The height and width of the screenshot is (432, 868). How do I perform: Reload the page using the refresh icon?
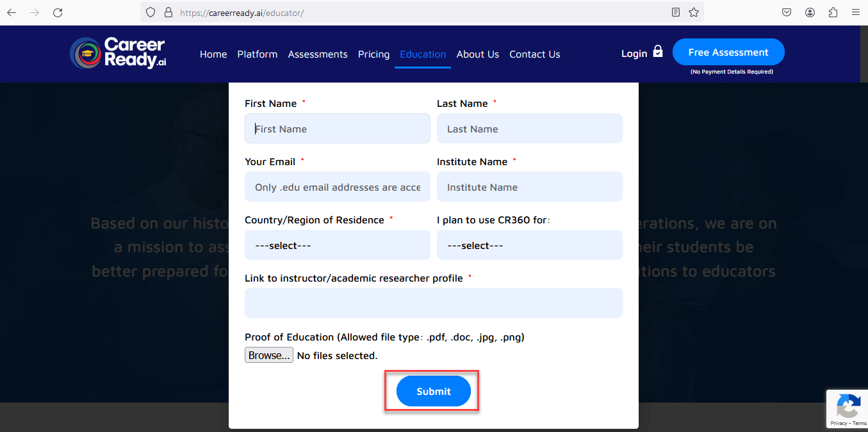pyautogui.click(x=58, y=12)
